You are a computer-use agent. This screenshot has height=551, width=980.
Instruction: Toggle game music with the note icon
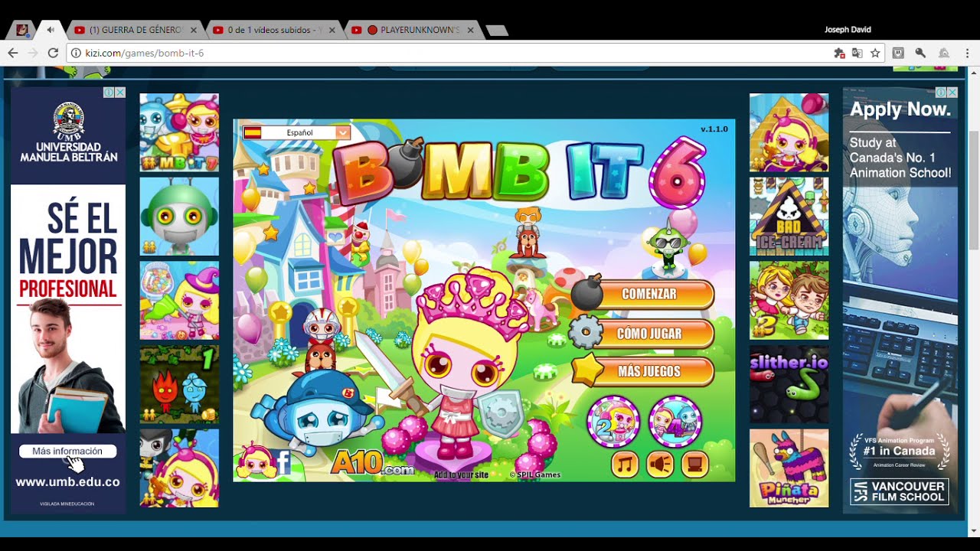(625, 464)
